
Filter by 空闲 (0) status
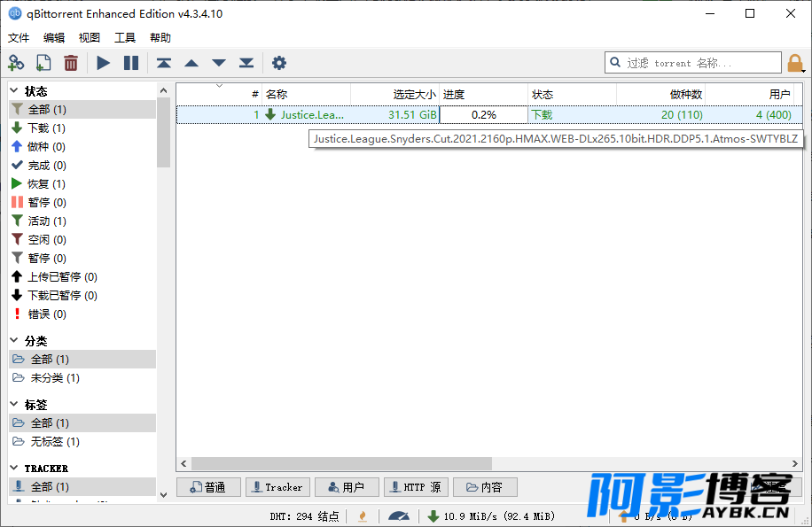pos(82,239)
